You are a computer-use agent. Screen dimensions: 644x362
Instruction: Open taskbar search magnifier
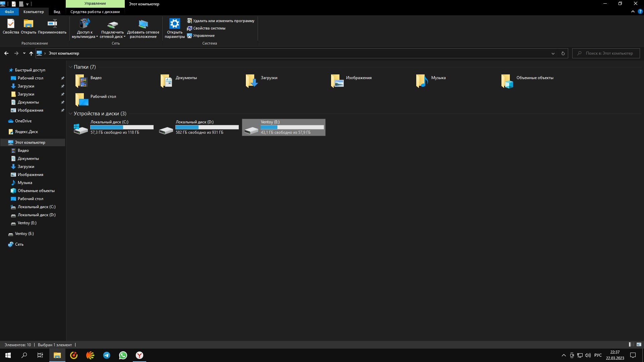[24, 355]
